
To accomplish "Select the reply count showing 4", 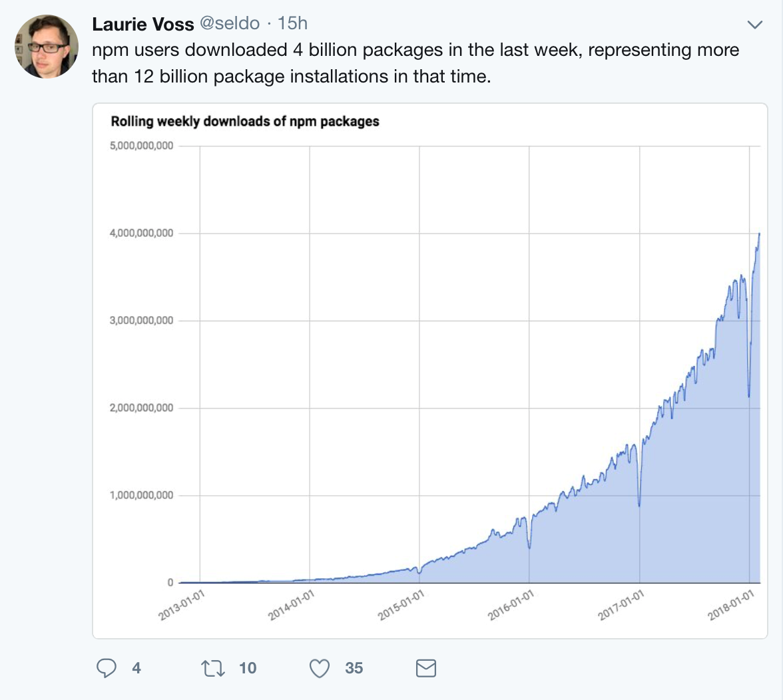I will coord(136,668).
